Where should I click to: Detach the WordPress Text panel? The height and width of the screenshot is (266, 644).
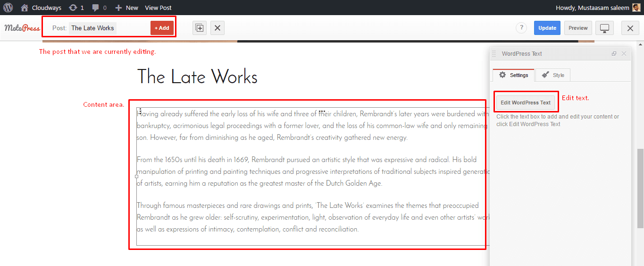pyautogui.click(x=614, y=54)
